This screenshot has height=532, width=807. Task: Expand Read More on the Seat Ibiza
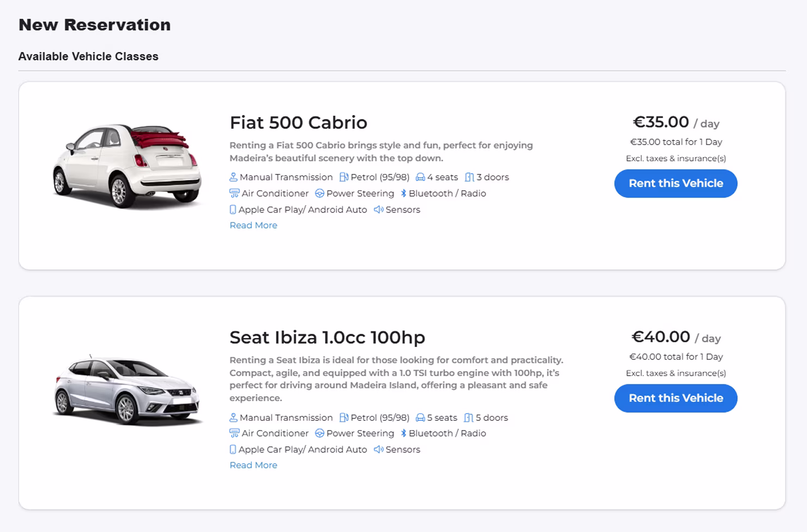coord(253,465)
